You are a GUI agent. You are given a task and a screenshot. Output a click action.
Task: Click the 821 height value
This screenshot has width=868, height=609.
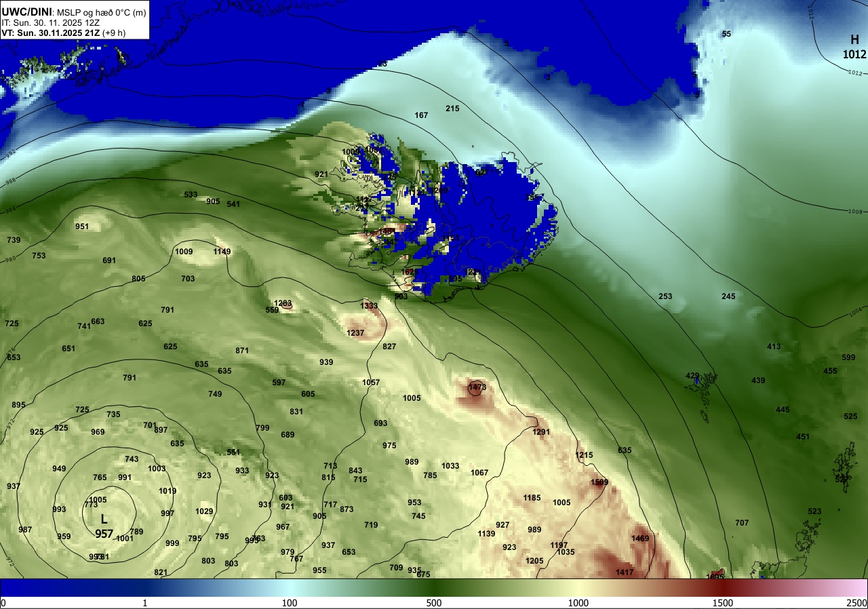click(161, 572)
